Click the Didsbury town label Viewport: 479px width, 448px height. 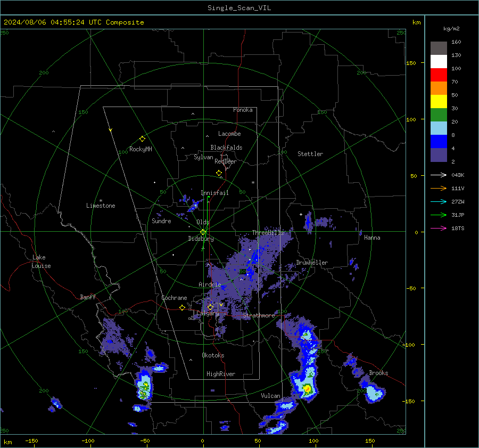pyautogui.click(x=201, y=239)
